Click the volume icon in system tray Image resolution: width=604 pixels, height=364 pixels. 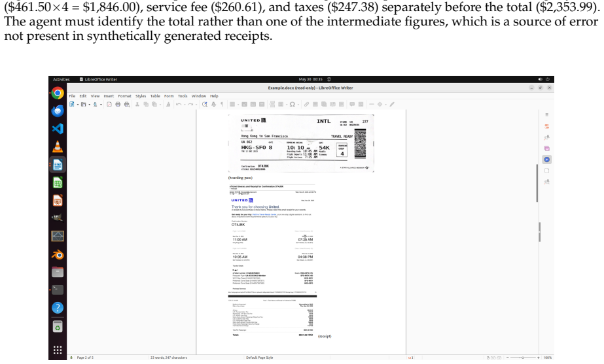[540, 79]
